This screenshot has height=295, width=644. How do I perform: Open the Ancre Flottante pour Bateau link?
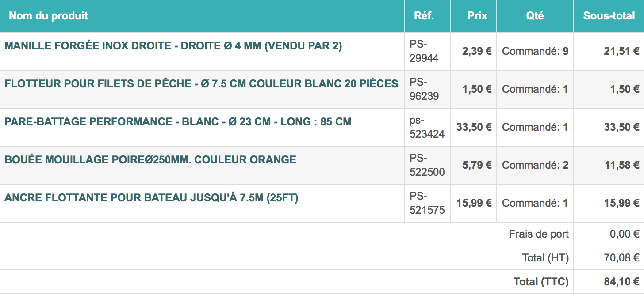pos(151,198)
